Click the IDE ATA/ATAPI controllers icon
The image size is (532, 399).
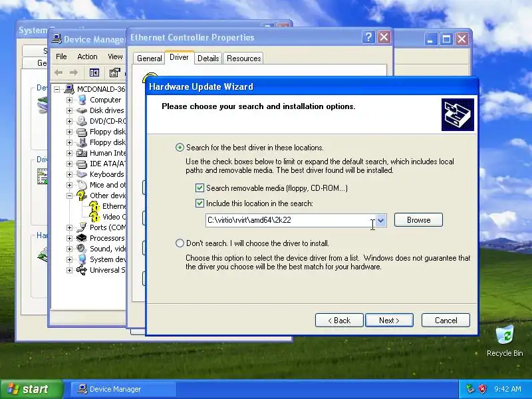point(82,164)
